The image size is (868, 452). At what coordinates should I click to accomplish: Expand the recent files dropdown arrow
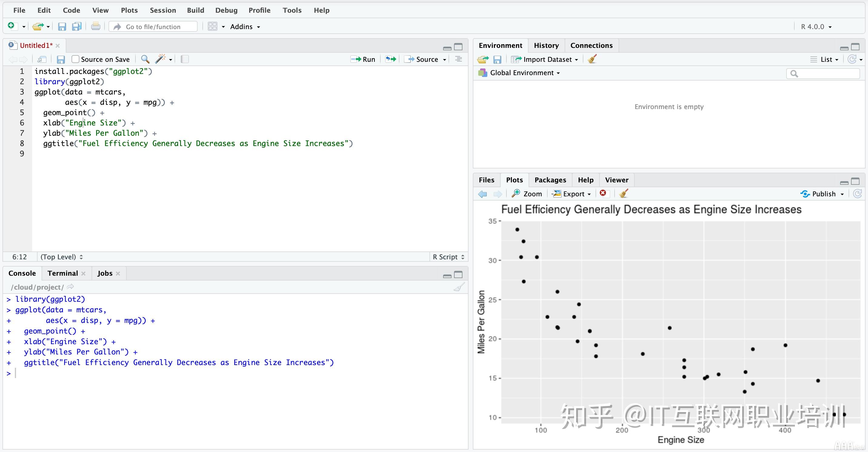click(48, 27)
